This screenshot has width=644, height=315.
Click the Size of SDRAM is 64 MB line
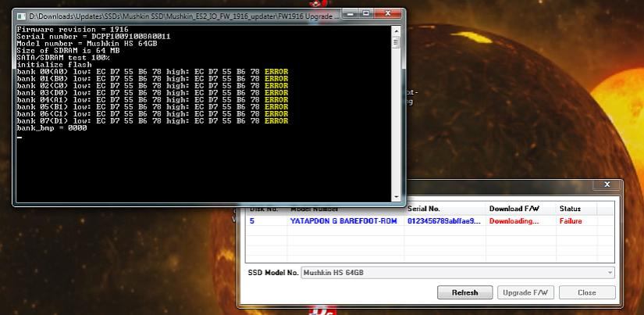(x=68, y=51)
